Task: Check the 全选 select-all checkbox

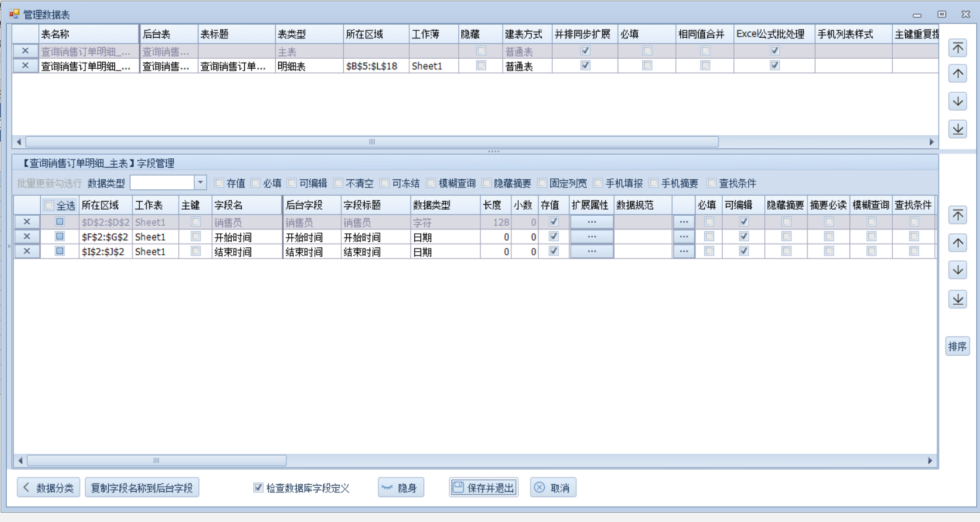Action: click(49, 206)
